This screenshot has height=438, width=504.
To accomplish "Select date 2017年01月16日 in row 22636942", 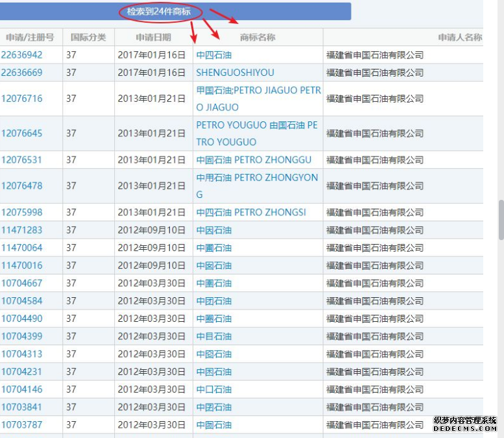I will [151, 55].
